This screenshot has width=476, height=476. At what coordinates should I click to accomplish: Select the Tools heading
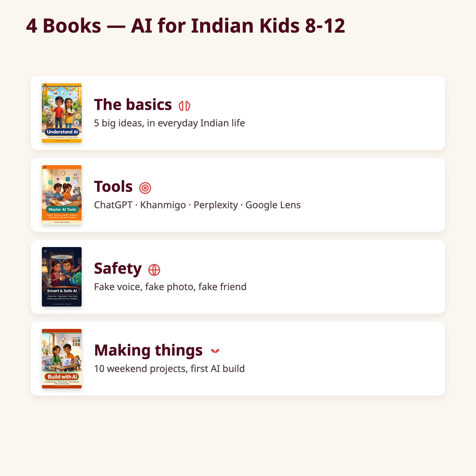[113, 187]
